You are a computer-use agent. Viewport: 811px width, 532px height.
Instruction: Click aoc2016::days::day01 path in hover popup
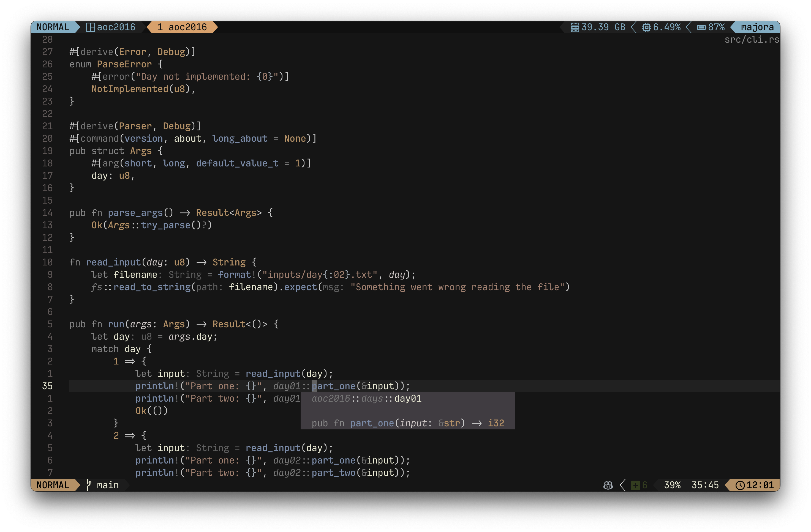366,398
